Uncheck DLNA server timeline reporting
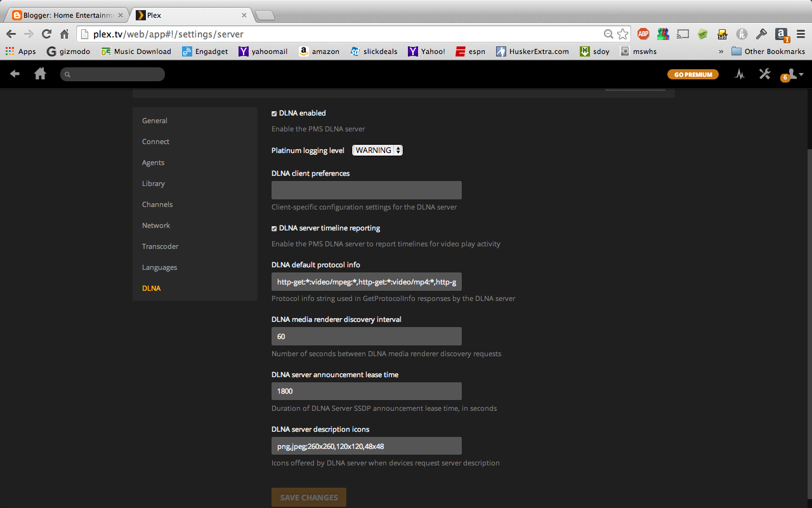 (274, 228)
